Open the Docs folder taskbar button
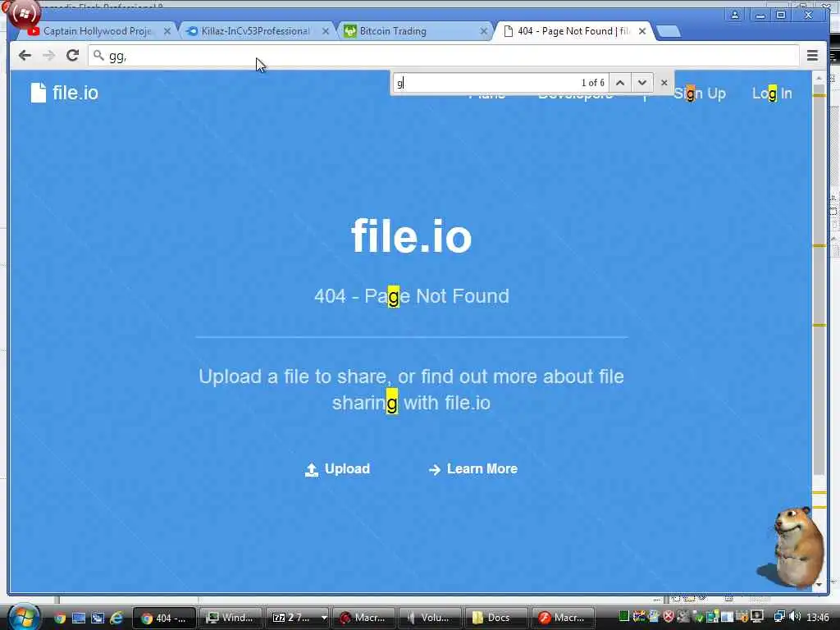The width and height of the screenshot is (840, 630). click(x=495, y=618)
